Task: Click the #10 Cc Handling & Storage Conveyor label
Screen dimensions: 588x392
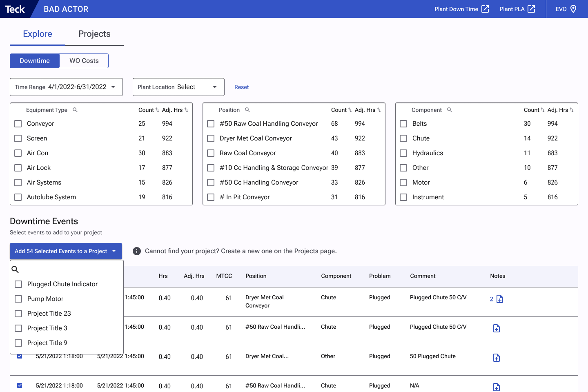Action: click(274, 168)
